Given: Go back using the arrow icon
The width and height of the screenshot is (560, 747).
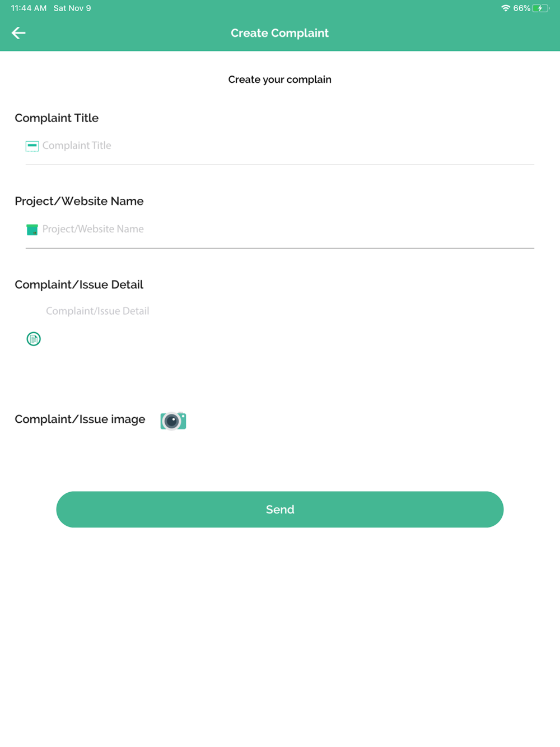Looking at the screenshot, I should (18, 33).
